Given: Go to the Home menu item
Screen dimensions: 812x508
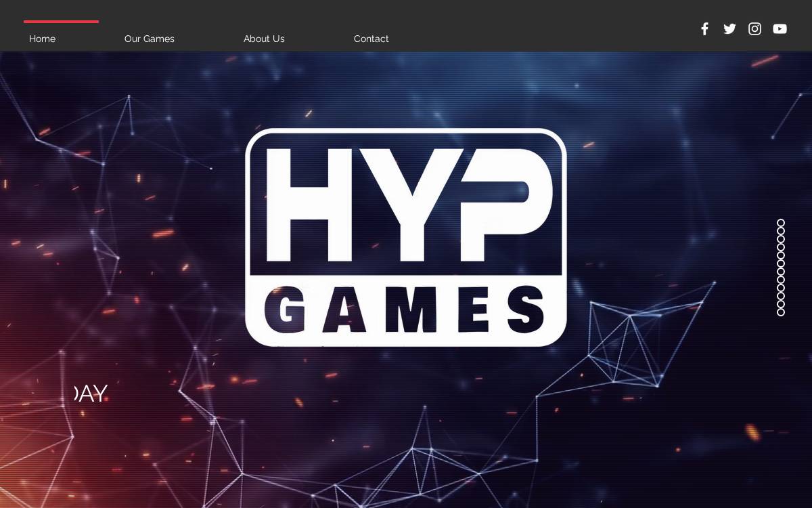Looking at the screenshot, I should [42, 39].
